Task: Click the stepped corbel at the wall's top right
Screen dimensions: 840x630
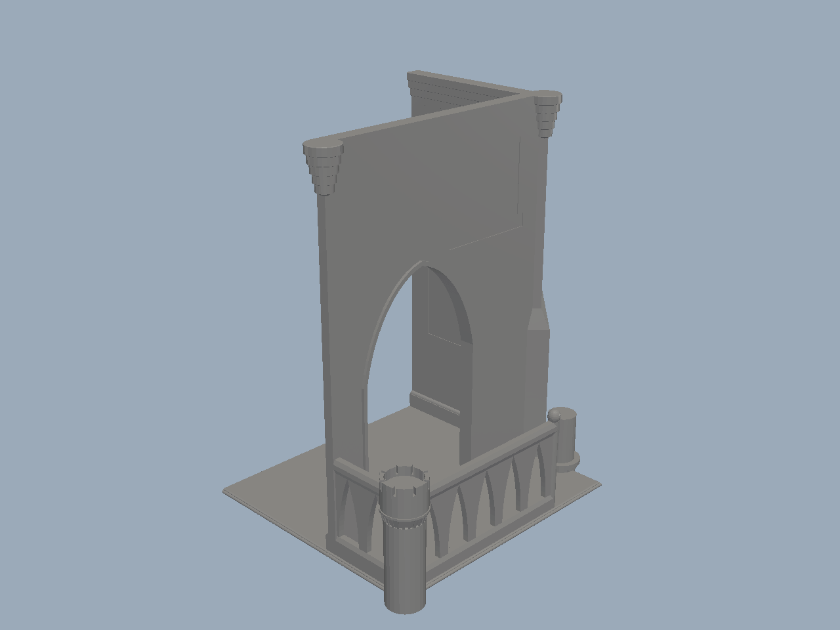Action: (547, 113)
